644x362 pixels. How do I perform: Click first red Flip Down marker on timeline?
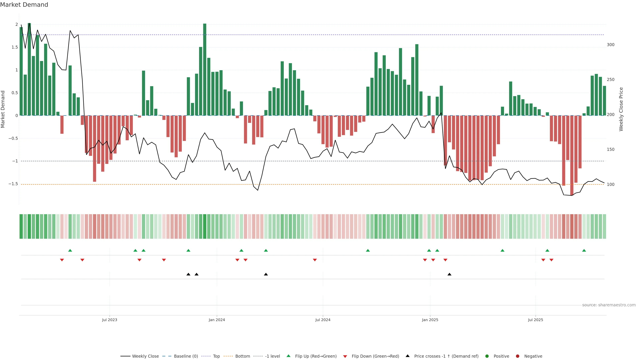coord(62,260)
